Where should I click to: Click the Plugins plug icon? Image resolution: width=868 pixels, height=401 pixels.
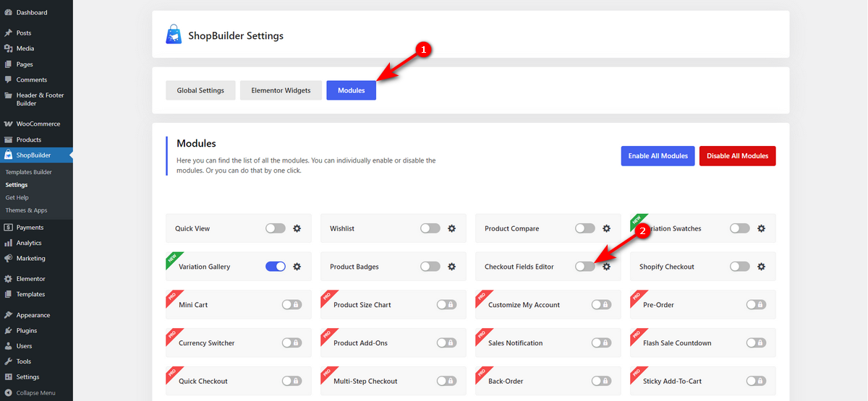tap(8, 330)
